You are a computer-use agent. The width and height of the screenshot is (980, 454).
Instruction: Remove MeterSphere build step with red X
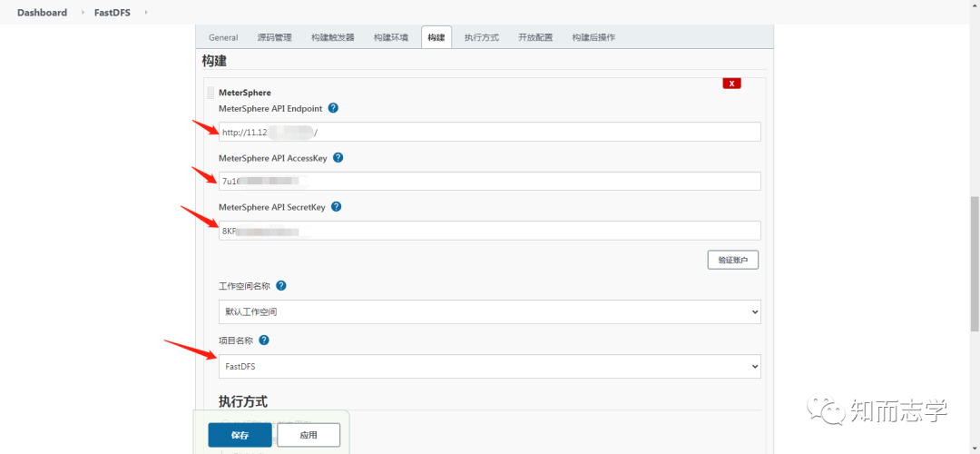[732, 84]
